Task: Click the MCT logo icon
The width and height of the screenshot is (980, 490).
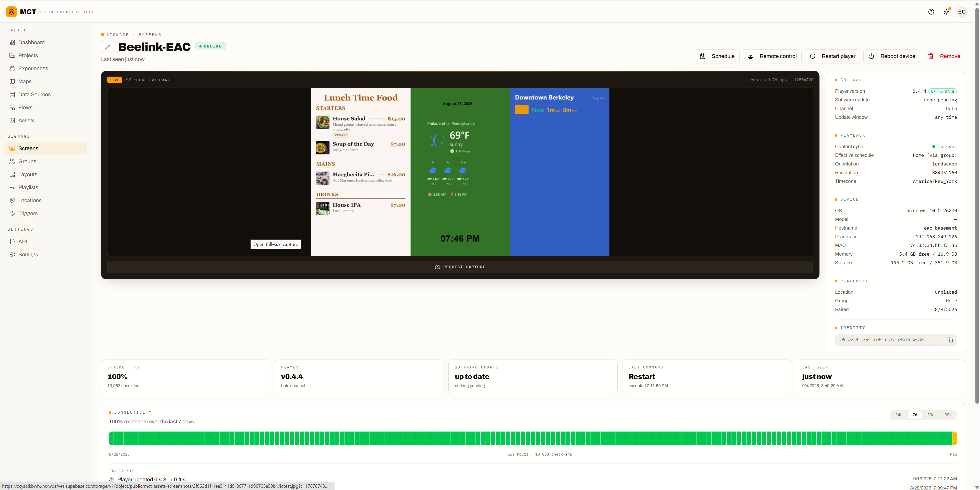Action: [11, 12]
